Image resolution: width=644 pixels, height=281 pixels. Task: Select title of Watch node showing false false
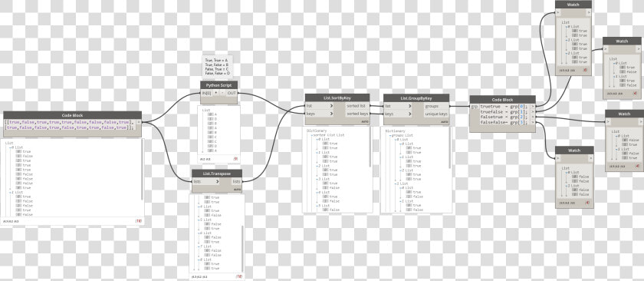pyautogui.click(x=574, y=150)
